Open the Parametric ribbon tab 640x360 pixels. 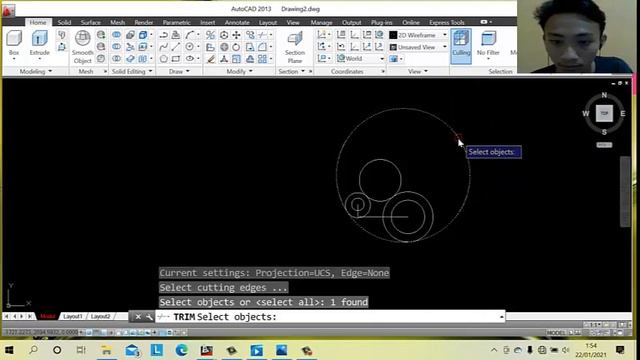[176, 22]
